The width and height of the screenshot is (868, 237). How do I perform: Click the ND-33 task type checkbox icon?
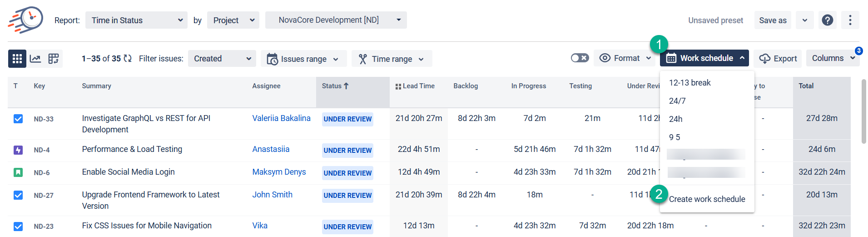point(18,119)
